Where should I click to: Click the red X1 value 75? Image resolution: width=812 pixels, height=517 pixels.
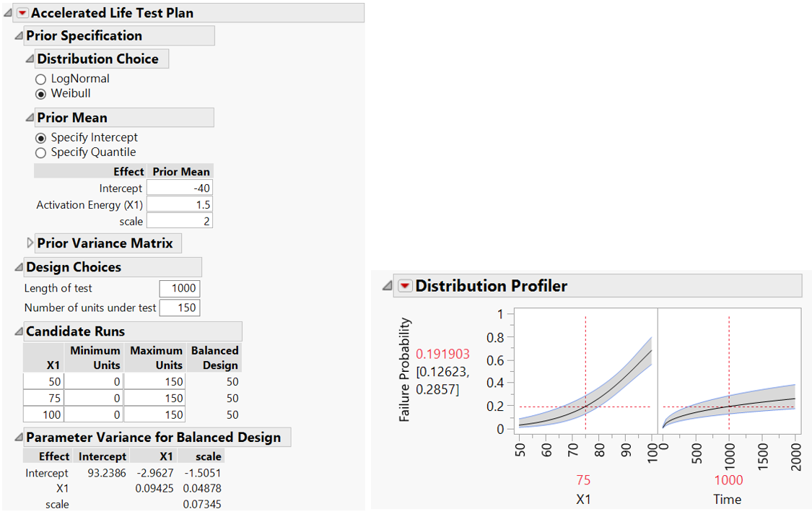pyautogui.click(x=583, y=480)
